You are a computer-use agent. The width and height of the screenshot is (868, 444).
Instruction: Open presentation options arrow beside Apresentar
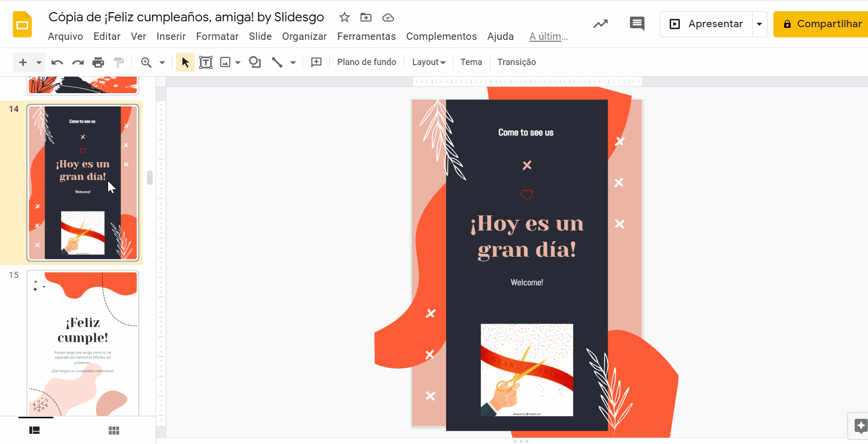pyautogui.click(x=759, y=24)
